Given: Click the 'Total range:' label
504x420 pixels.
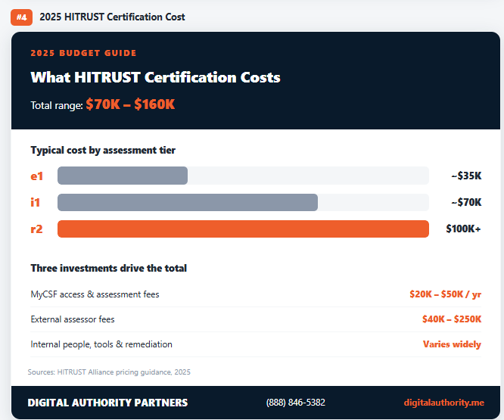Looking at the screenshot, I should pyautogui.click(x=57, y=105).
